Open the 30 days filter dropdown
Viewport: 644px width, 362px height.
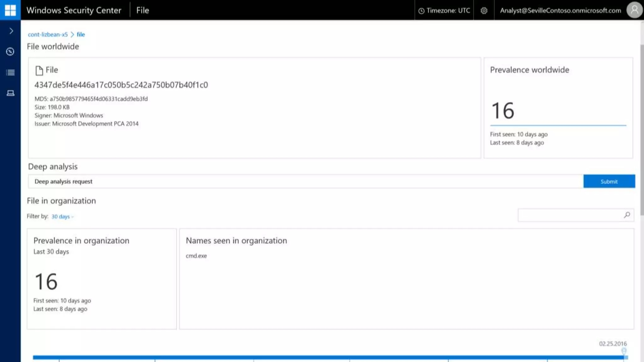click(62, 217)
